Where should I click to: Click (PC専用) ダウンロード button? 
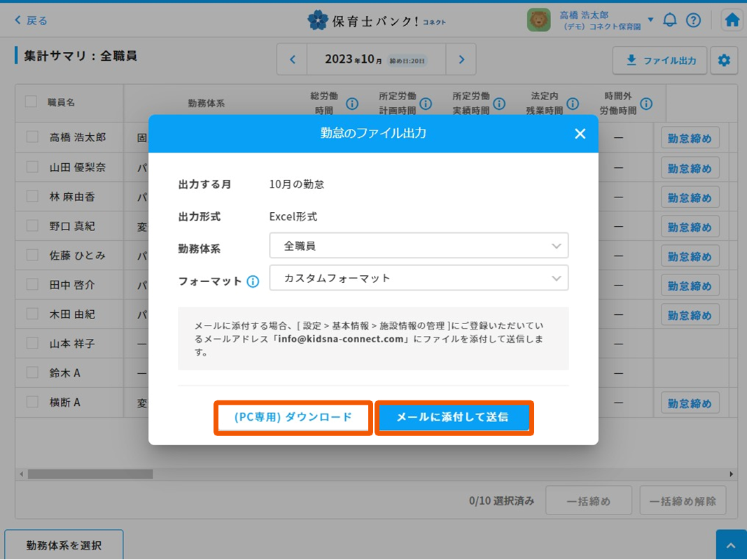click(x=293, y=417)
